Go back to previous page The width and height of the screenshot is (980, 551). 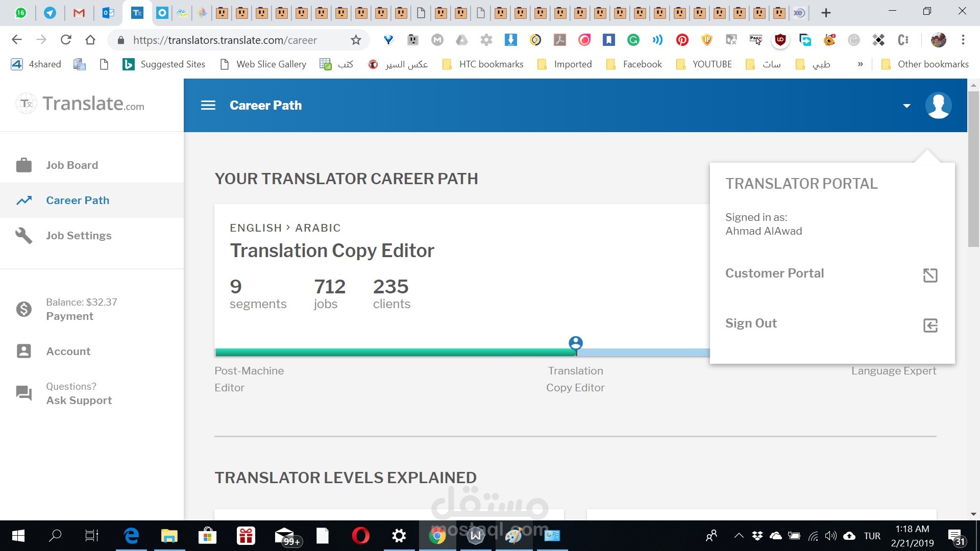[17, 40]
